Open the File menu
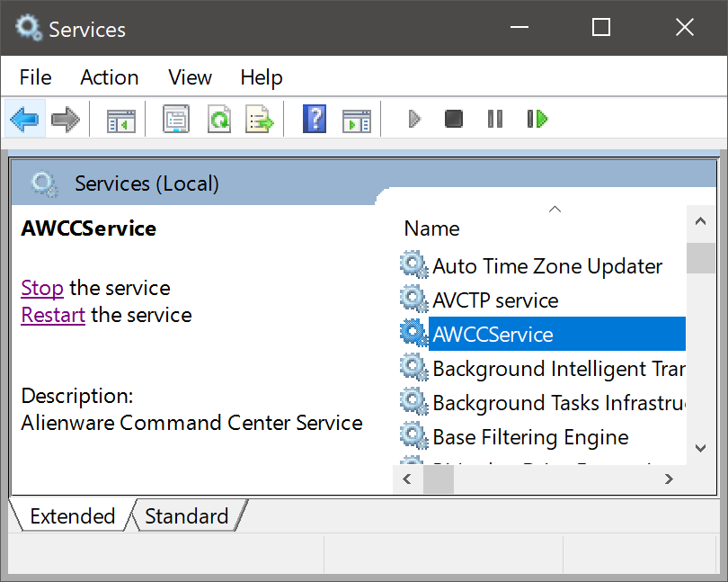The height and width of the screenshot is (582, 728). [x=36, y=77]
